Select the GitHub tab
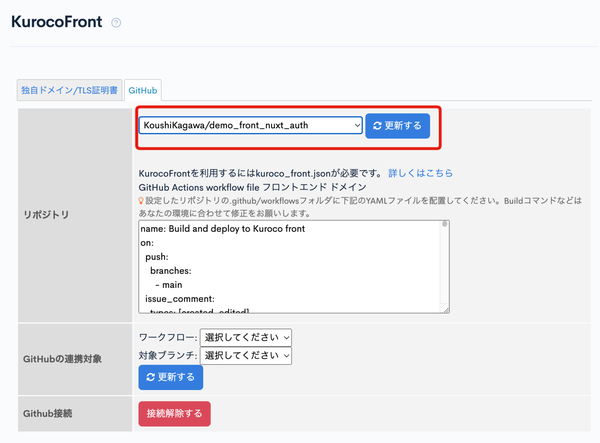The height and width of the screenshot is (443, 600). click(x=143, y=90)
